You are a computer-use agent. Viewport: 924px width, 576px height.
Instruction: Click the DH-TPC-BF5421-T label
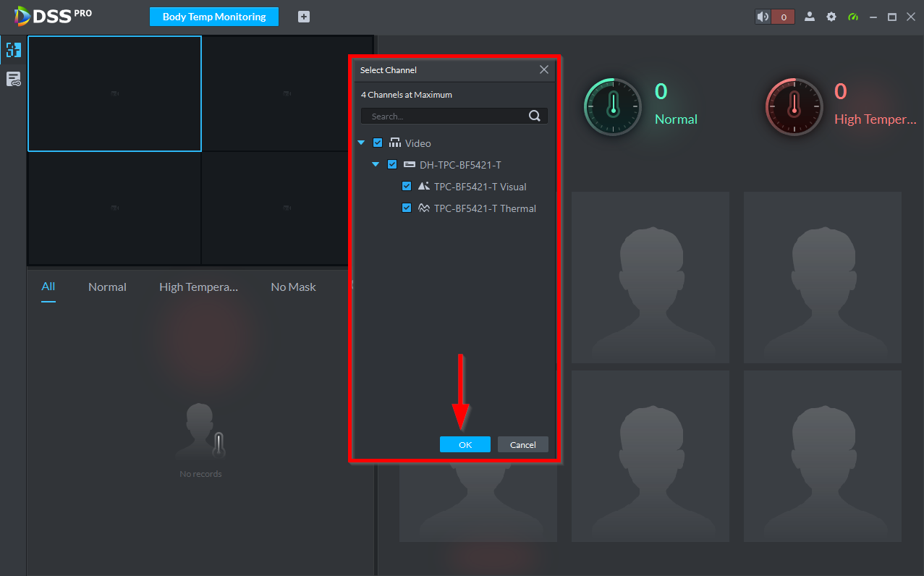pos(460,165)
